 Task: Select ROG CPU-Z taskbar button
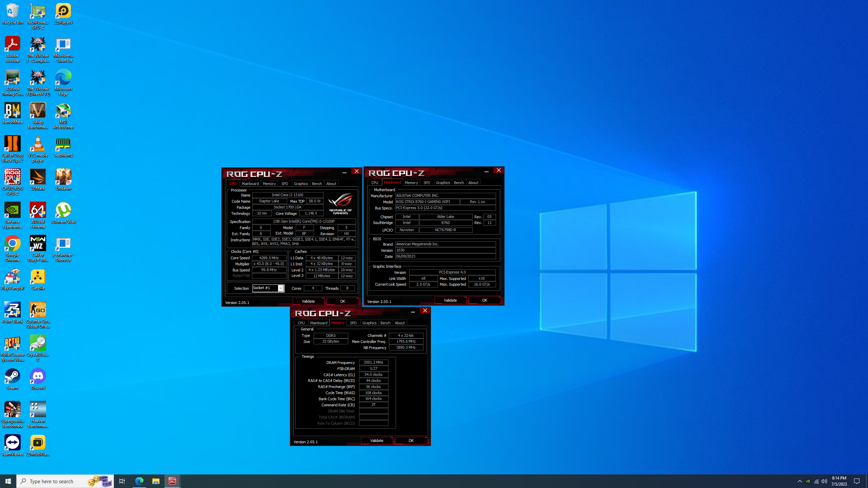pos(173,481)
